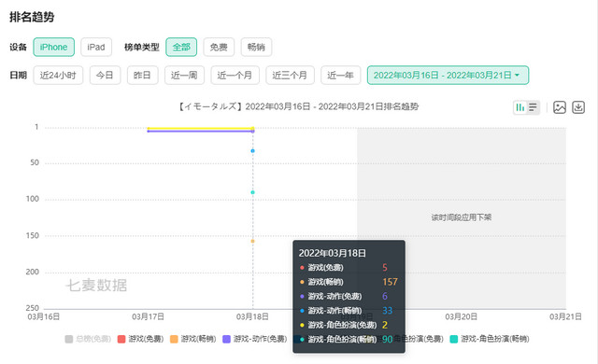This screenshot has width=598, height=364.
Task: Toggle 游戏(畅销) orange legend swatch
Action: 174,339
